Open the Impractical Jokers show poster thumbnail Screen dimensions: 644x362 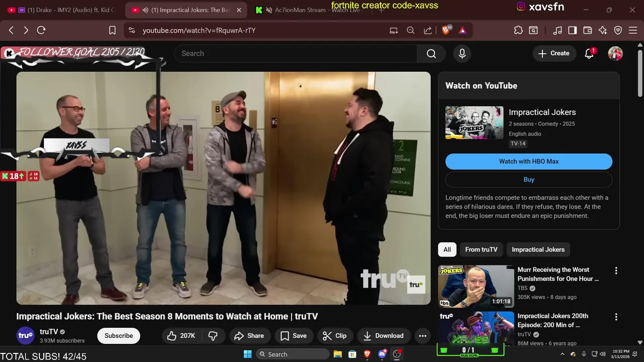click(x=474, y=123)
